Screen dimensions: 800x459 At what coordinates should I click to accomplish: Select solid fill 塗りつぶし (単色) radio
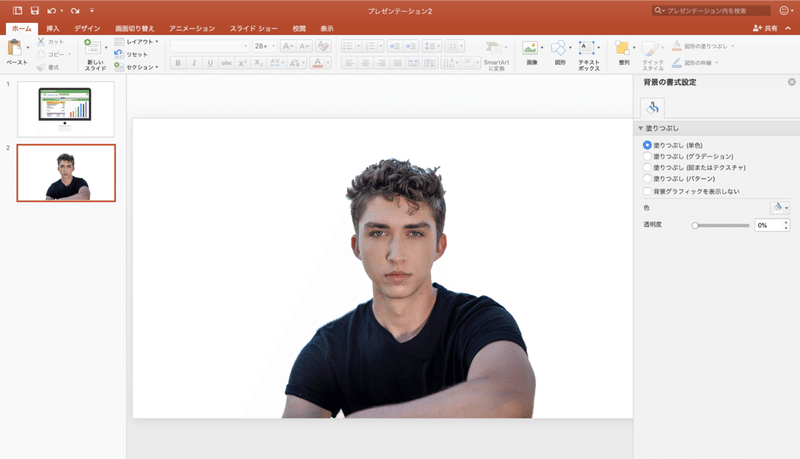(647, 145)
